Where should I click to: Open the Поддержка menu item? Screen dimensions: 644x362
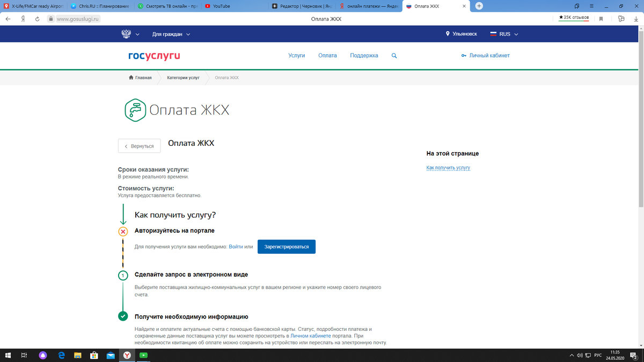point(364,56)
